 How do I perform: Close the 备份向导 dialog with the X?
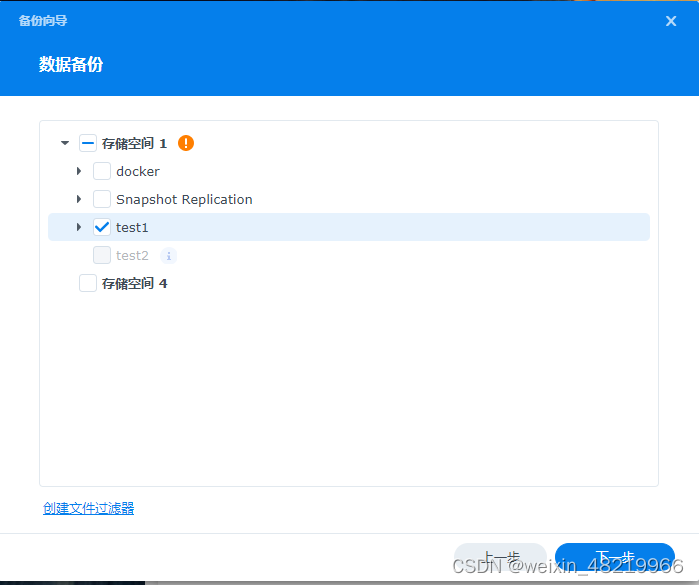click(x=670, y=21)
